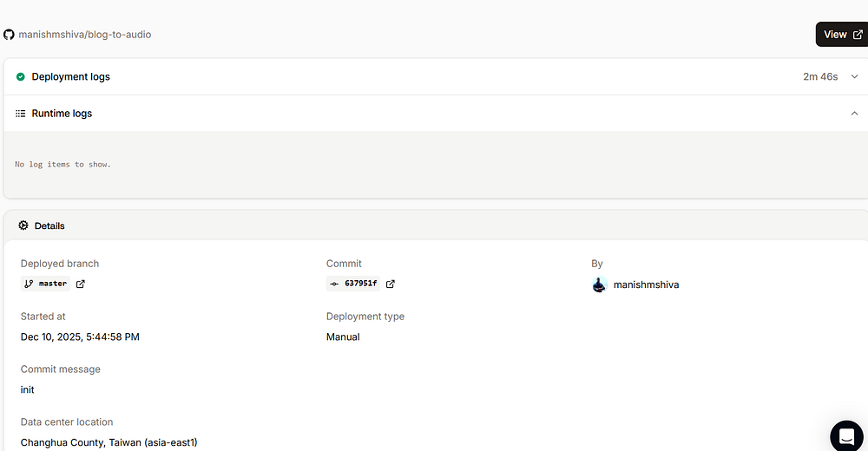The width and height of the screenshot is (868, 451).
Task: Open the external link icon beside commit hash
Action: click(x=391, y=284)
